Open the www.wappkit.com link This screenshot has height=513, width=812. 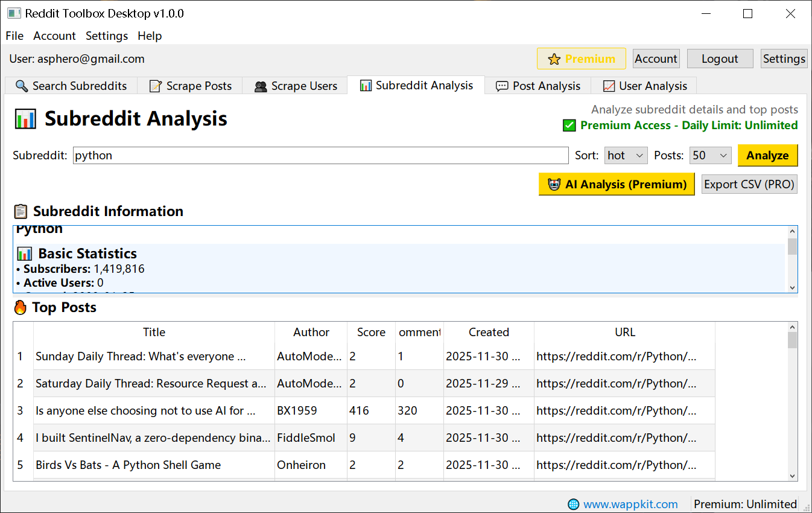630,504
